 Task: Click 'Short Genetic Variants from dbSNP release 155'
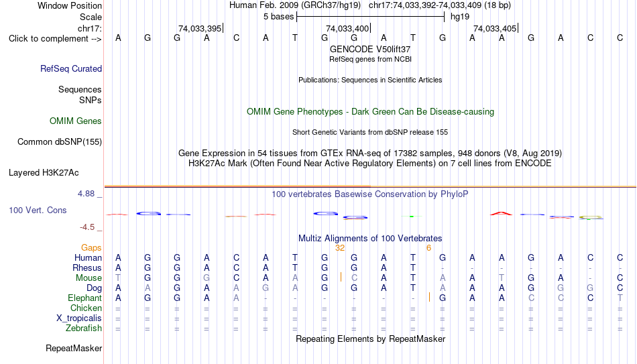pyautogui.click(x=370, y=133)
